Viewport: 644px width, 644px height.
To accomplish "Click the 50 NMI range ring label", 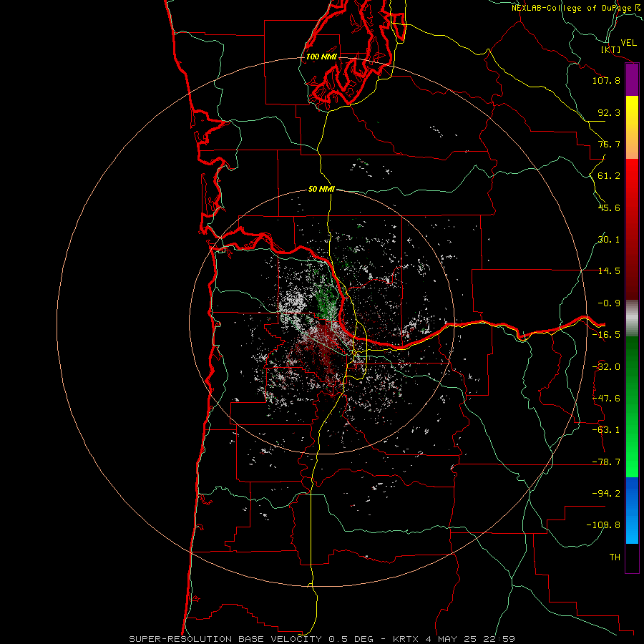I will 321,190.
